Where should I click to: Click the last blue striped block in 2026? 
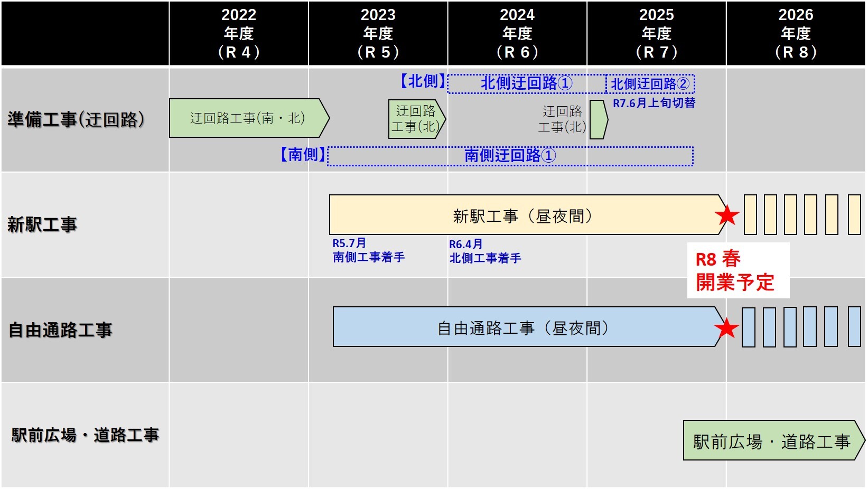coord(854,327)
